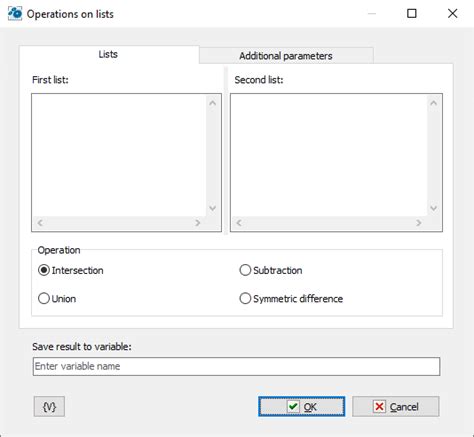Viewport: 474px width, 437px height.
Task: Click First list scroll up arrow
Action: click(x=213, y=103)
